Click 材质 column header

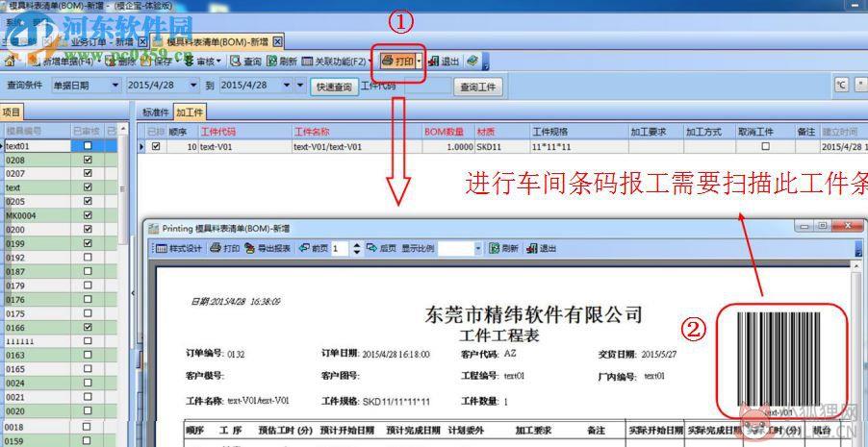[x=501, y=133]
